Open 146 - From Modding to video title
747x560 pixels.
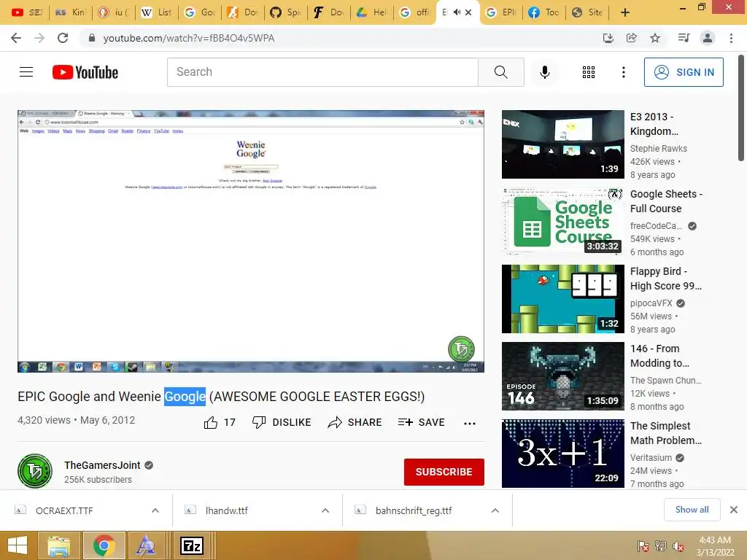[659, 356]
